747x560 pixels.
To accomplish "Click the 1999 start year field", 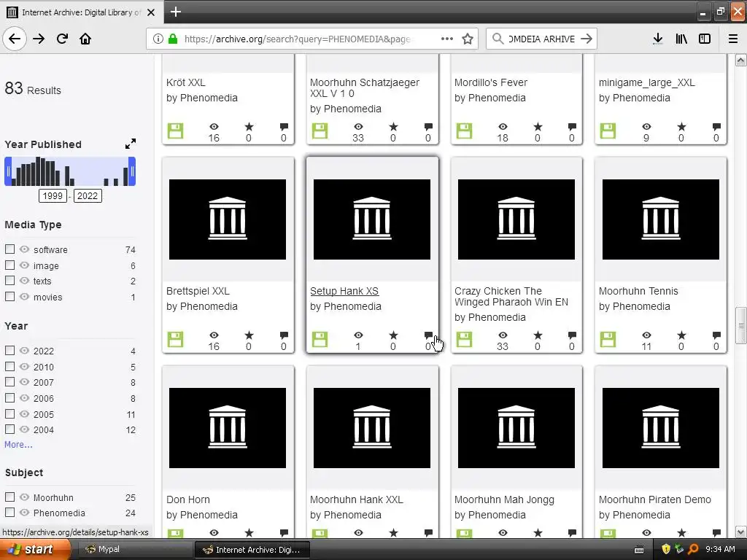I will pyautogui.click(x=53, y=195).
